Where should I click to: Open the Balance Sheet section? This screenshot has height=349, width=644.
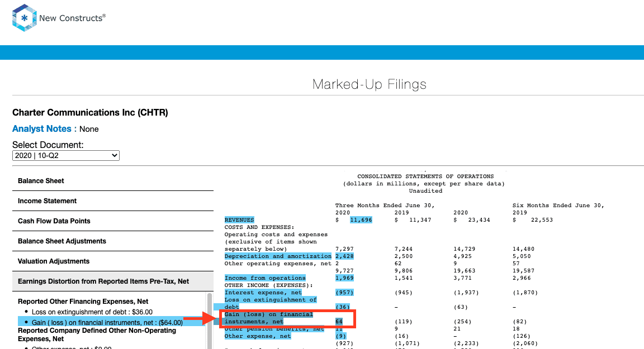click(x=113, y=181)
